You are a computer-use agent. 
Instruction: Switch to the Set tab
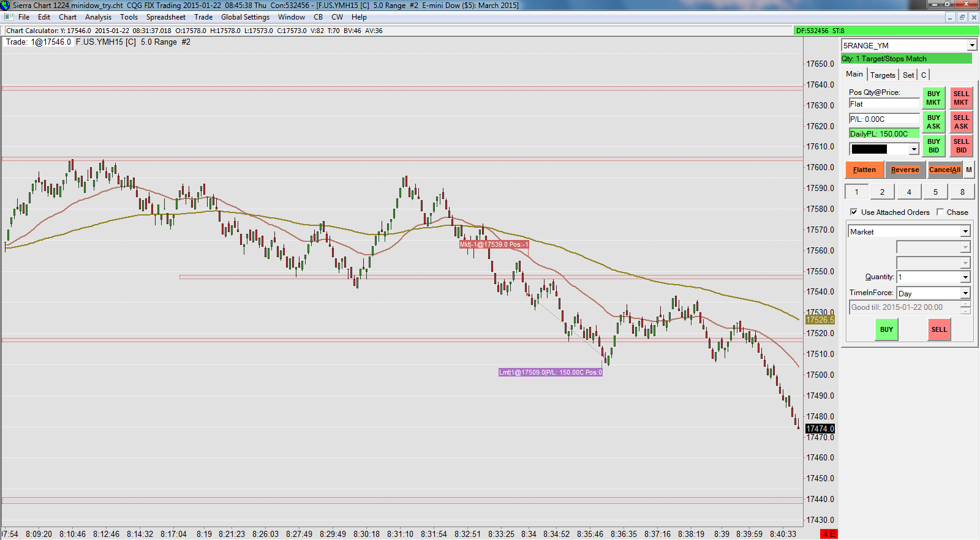pos(908,75)
